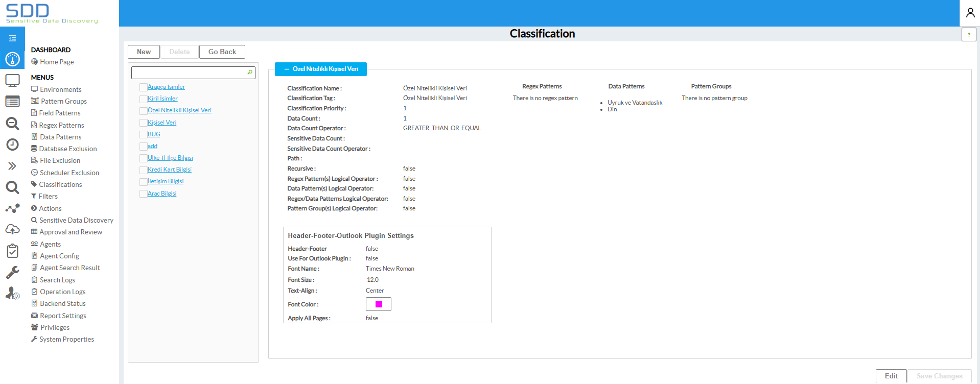Toggle the sidebar collapse menu icon

(x=12, y=38)
